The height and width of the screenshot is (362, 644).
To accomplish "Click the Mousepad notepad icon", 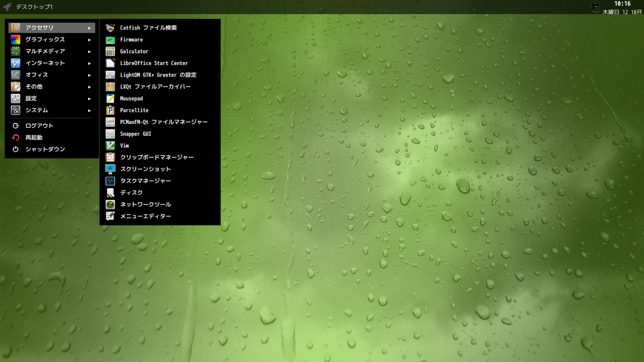I will point(110,99).
